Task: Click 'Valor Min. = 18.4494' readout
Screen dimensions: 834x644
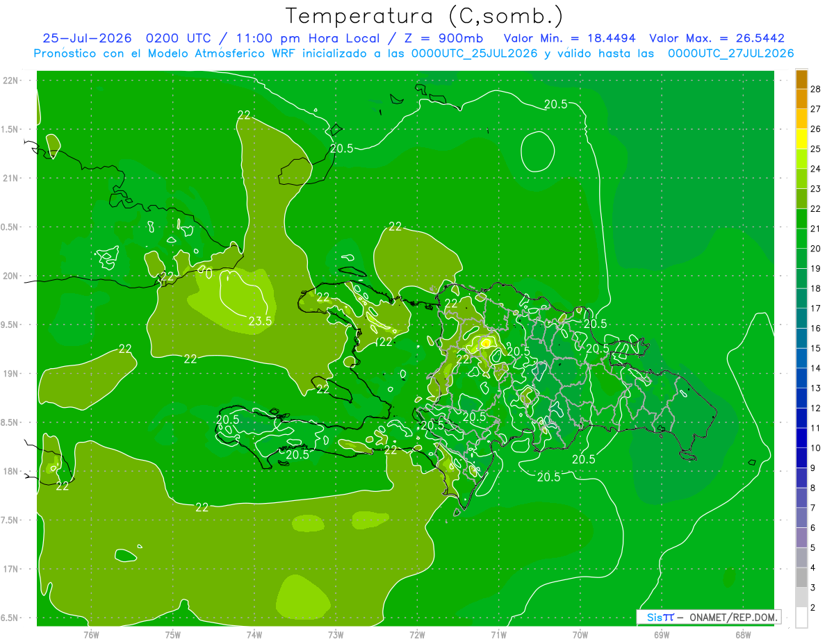Action: 571,39
